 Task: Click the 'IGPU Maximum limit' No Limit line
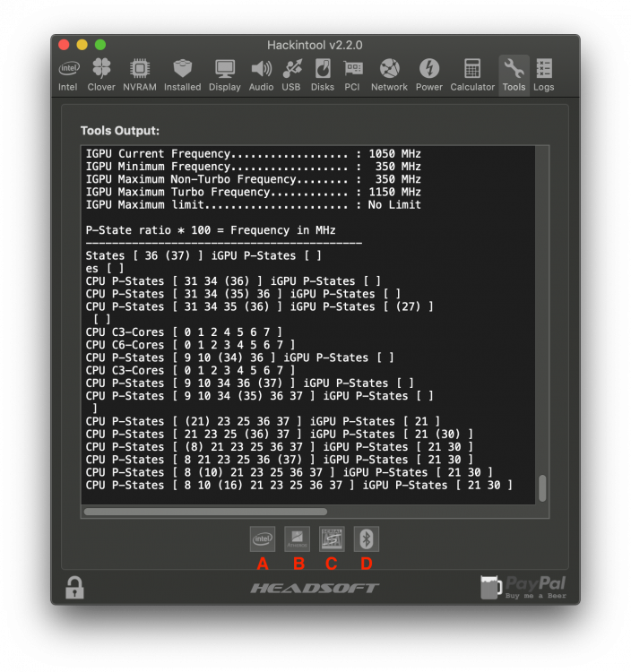click(x=254, y=205)
